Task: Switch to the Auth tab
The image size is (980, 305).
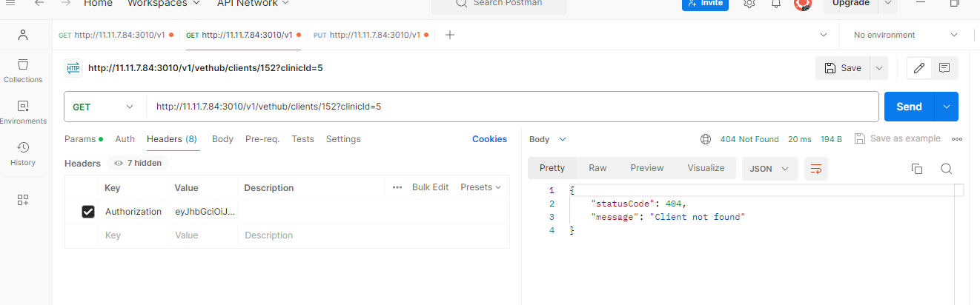Action: pyautogui.click(x=125, y=139)
